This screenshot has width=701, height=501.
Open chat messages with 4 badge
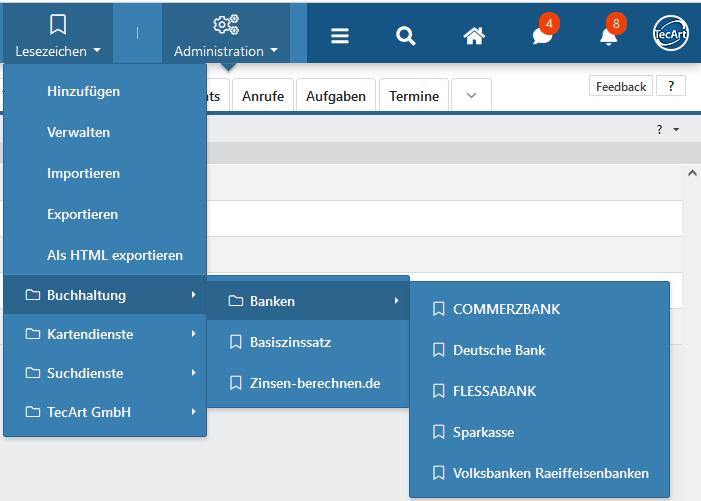(542, 35)
